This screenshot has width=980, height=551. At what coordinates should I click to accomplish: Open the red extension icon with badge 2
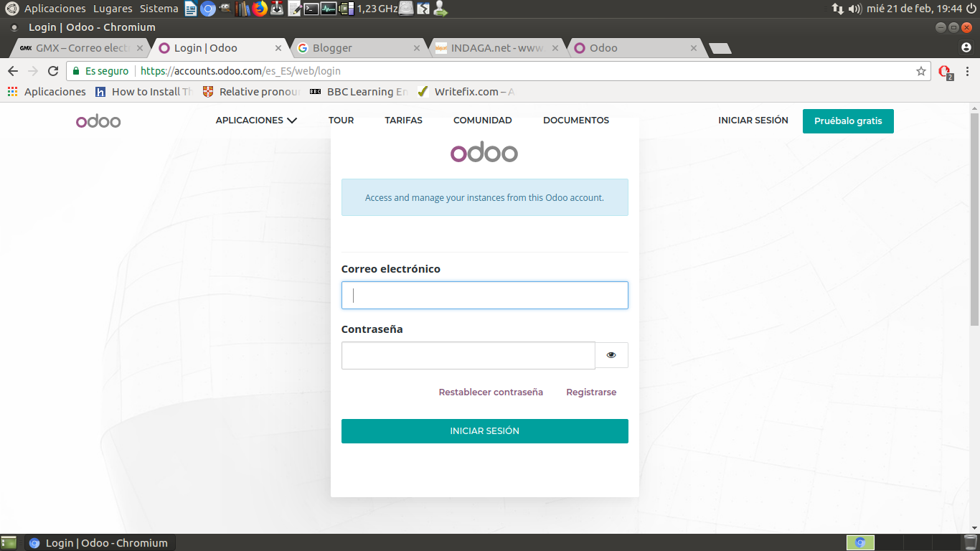[x=946, y=72]
